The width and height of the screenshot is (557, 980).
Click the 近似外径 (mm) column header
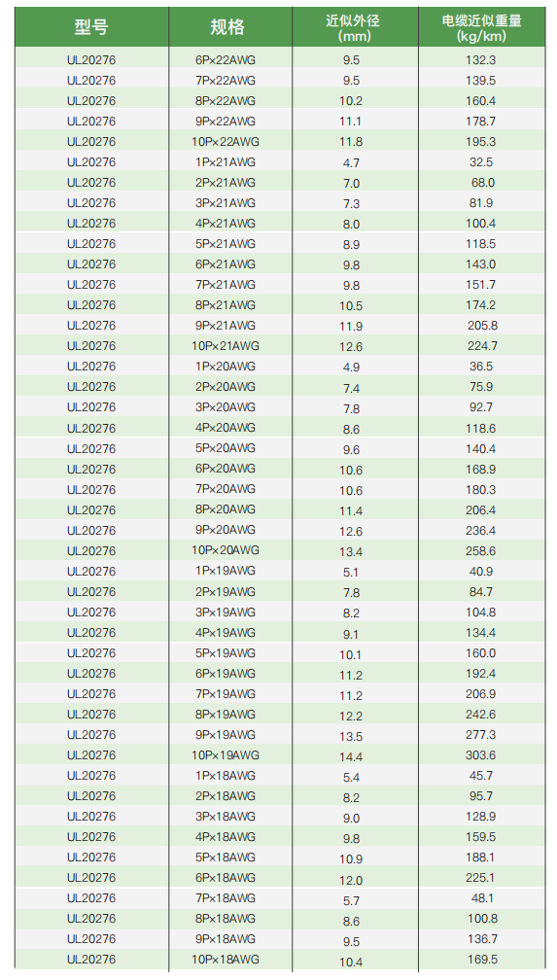pyautogui.click(x=352, y=28)
